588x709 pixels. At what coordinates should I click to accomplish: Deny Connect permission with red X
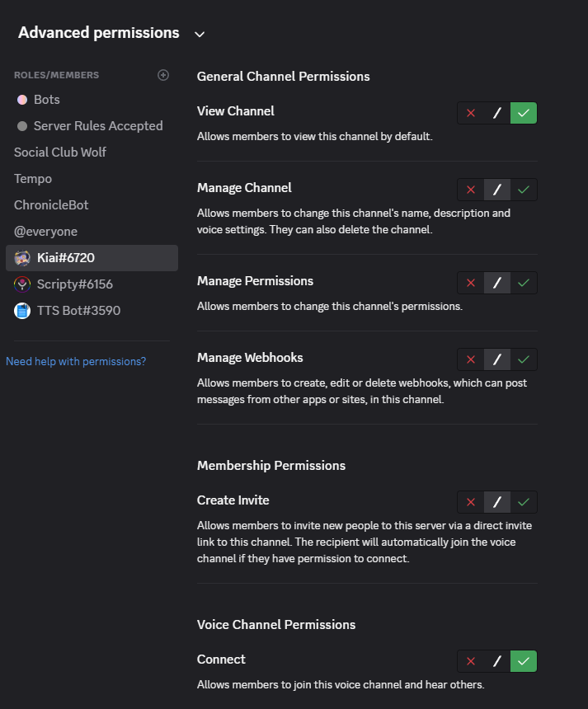pos(471,661)
